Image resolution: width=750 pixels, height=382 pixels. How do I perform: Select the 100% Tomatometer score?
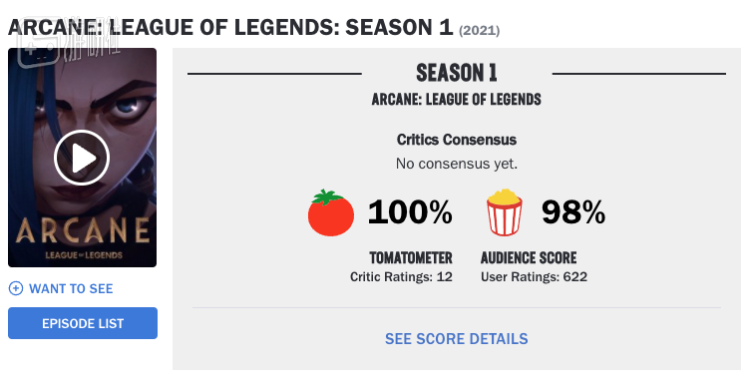[x=410, y=212]
